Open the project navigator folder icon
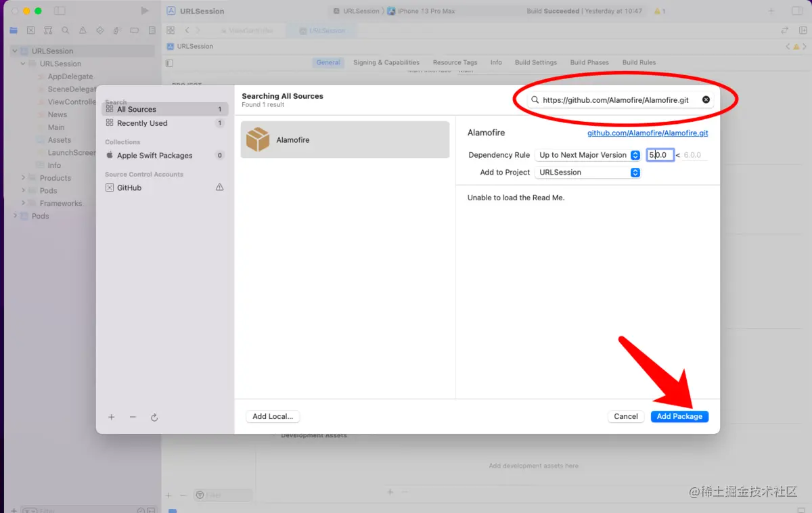 point(14,30)
